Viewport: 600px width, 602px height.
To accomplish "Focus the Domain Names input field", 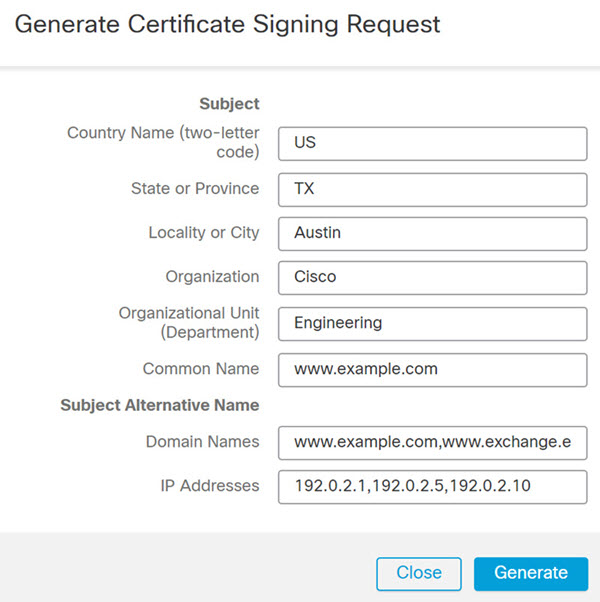I will 432,441.
